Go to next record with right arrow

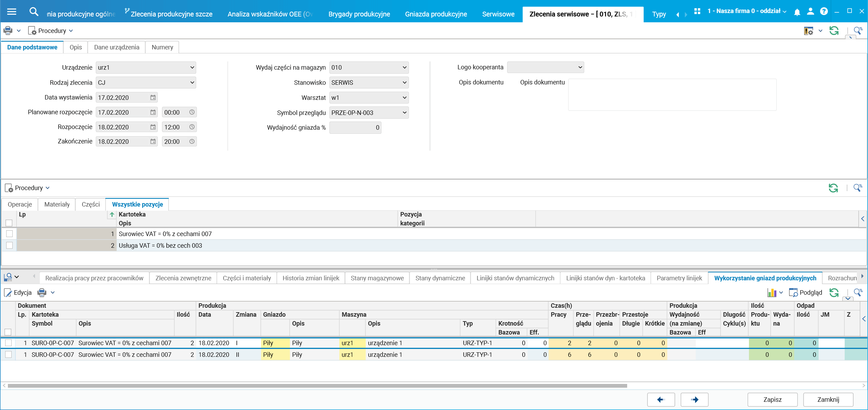(x=694, y=399)
